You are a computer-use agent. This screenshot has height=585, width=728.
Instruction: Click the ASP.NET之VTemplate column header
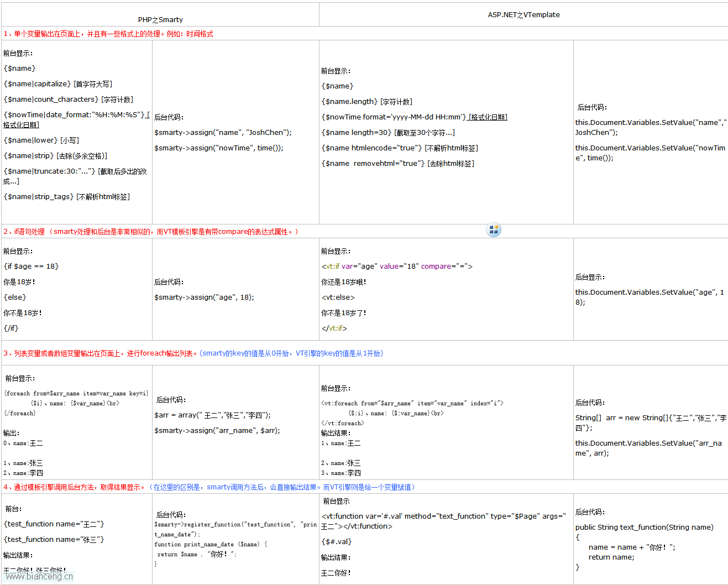[x=523, y=15]
